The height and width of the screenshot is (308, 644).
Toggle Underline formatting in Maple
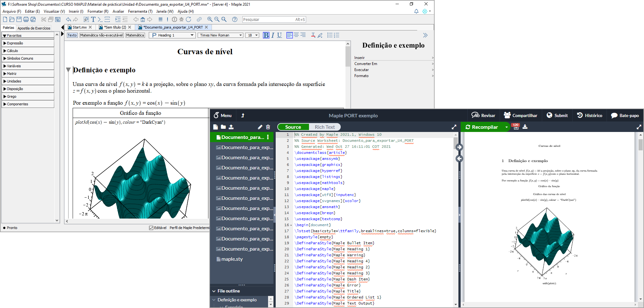(x=279, y=35)
